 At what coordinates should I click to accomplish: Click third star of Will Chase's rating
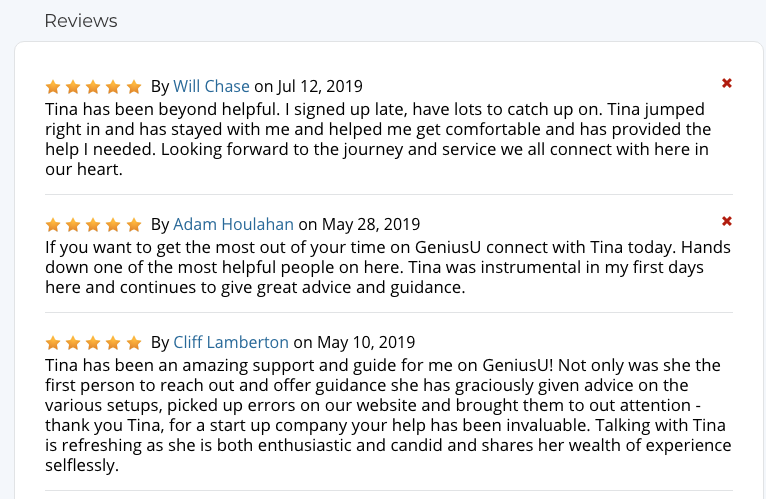(x=94, y=87)
